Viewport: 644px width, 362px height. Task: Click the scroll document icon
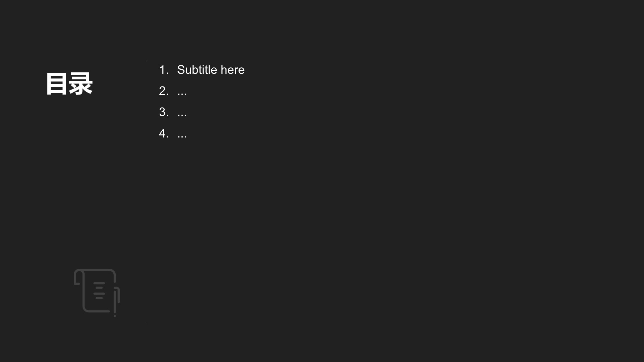[97, 291]
